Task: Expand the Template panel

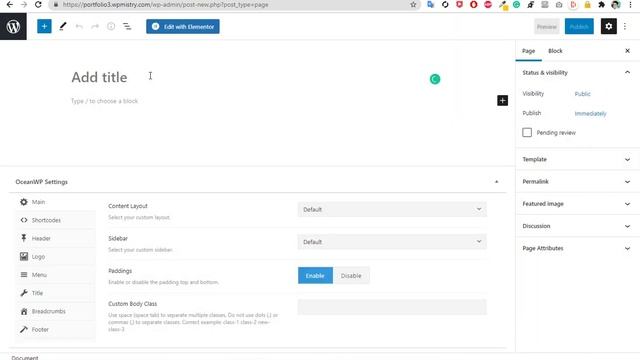Action: [x=578, y=159]
